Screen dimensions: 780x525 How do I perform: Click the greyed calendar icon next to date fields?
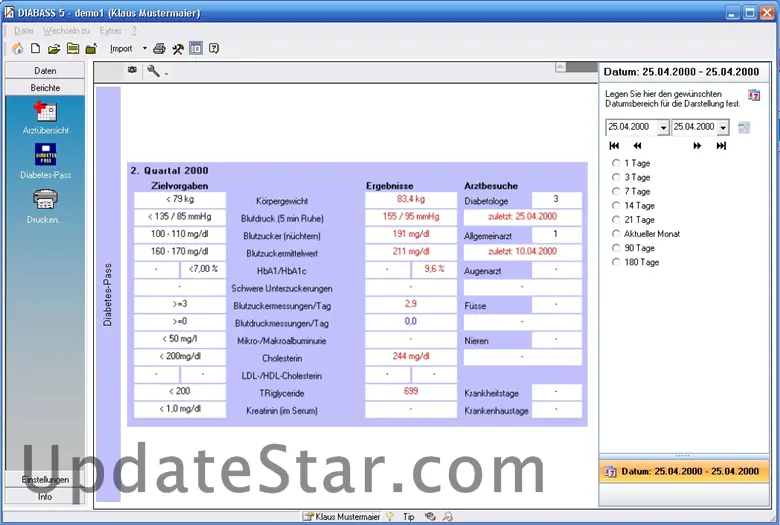click(x=744, y=127)
